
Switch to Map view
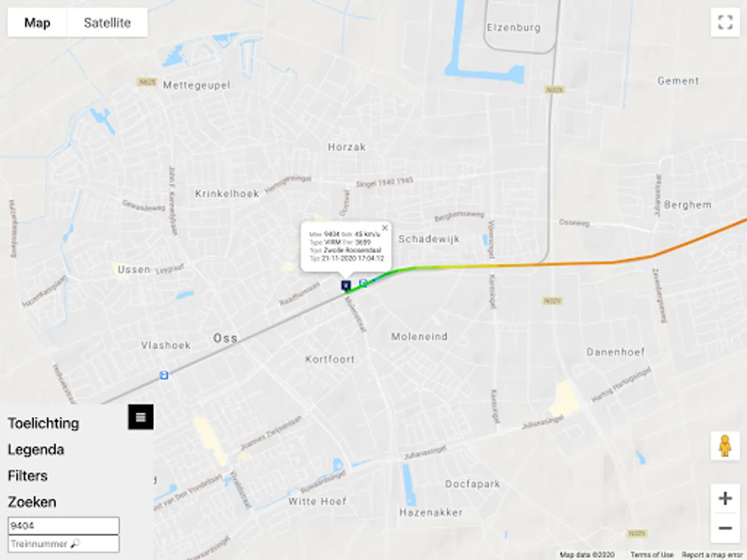coord(37,23)
